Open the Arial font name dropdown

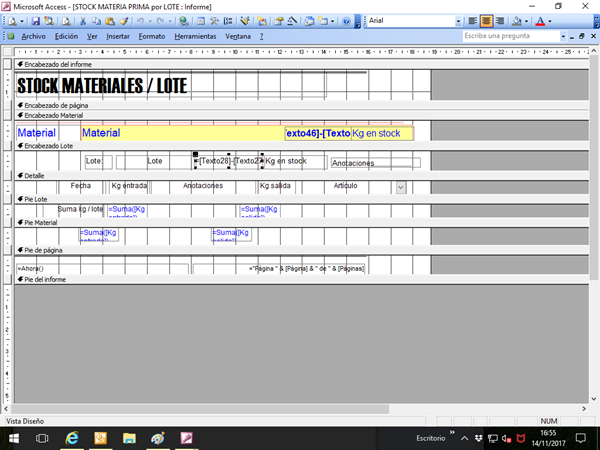click(x=458, y=21)
